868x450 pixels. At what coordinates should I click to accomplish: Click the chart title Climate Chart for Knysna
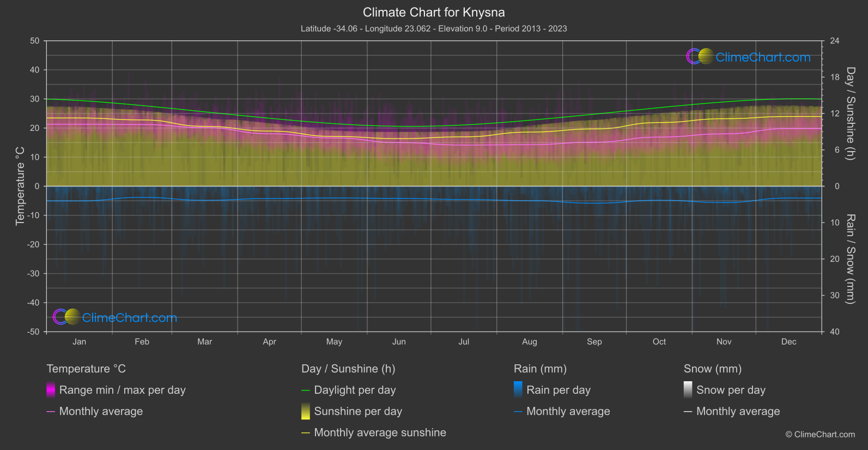click(434, 12)
